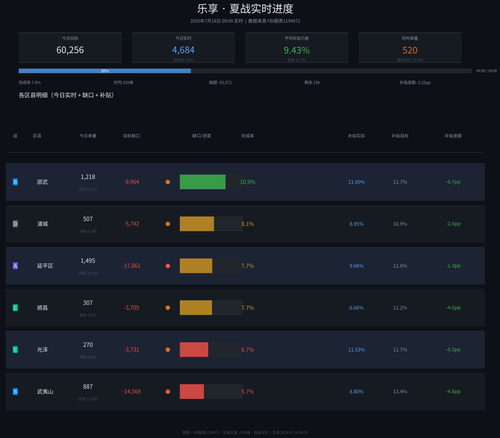Image resolution: width=500 pixels, height=438 pixels.
Task: Select the 延平区 district name
Action: click(x=45, y=266)
